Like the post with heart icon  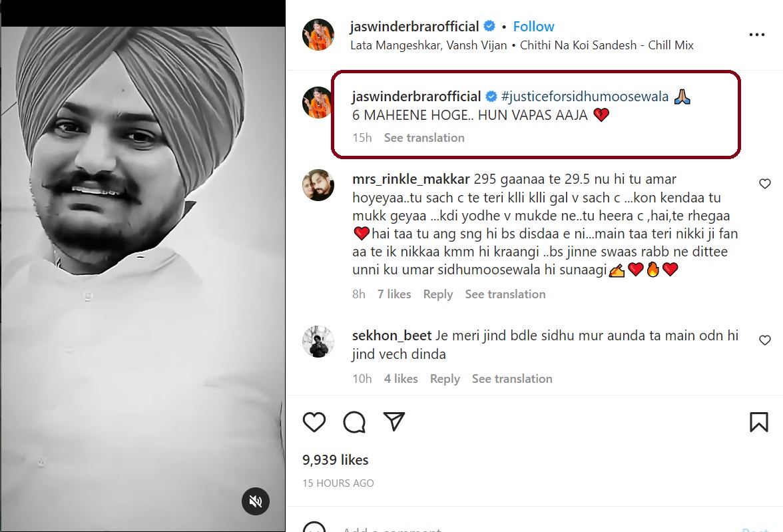point(314,421)
